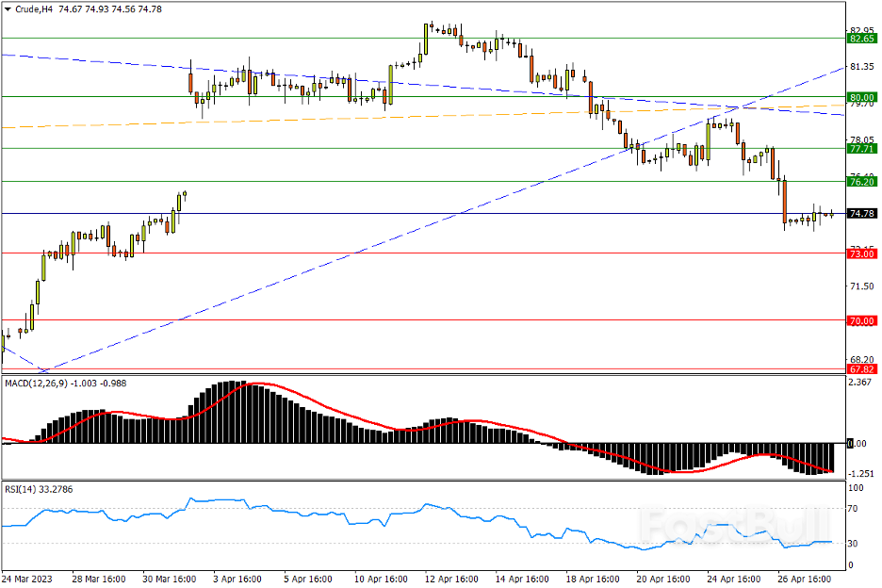Viewport: 882px width, 588px height.
Task: Click the 24 Mar 2023 date label
Action: pyautogui.click(x=26, y=578)
